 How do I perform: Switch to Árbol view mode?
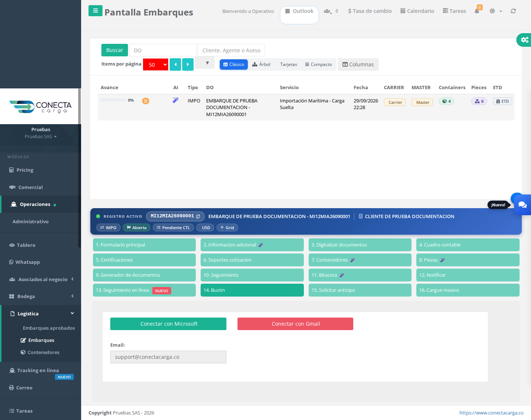point(261,64)
